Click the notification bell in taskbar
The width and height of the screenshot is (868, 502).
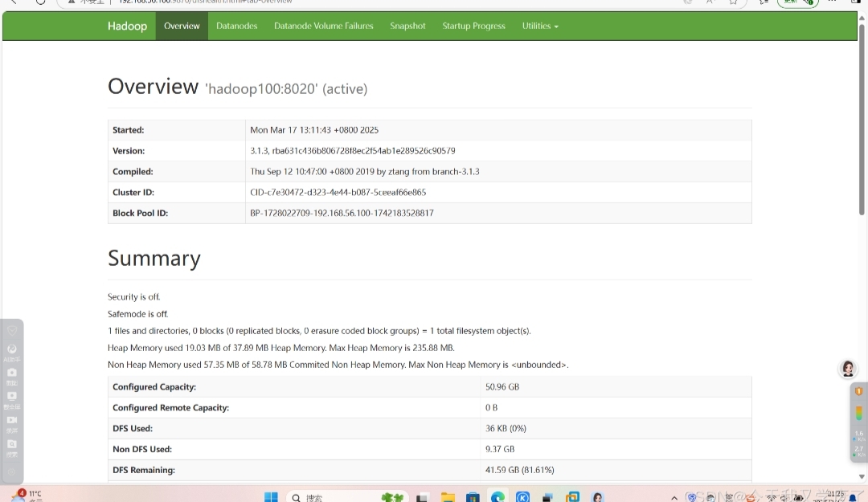click(x=853, y=498)
